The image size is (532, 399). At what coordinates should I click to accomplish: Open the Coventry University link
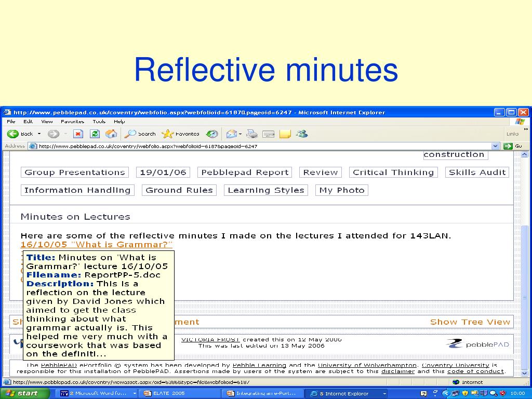(455, 365)
